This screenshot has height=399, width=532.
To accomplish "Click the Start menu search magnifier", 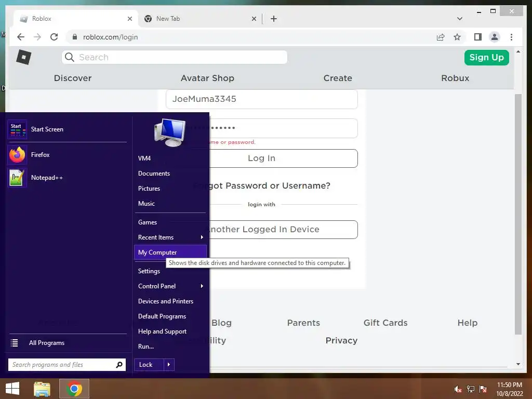I will pyautogui.click(x=119, y=365).
